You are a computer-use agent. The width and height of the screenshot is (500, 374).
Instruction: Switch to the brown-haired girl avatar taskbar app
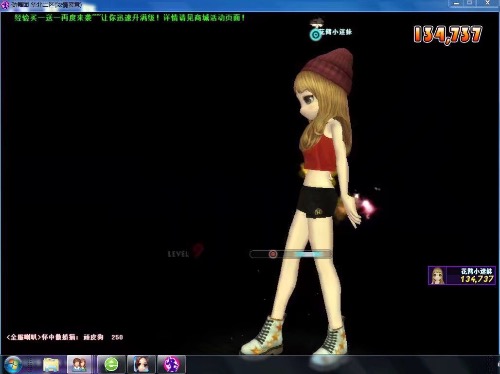tap(141, 365)
